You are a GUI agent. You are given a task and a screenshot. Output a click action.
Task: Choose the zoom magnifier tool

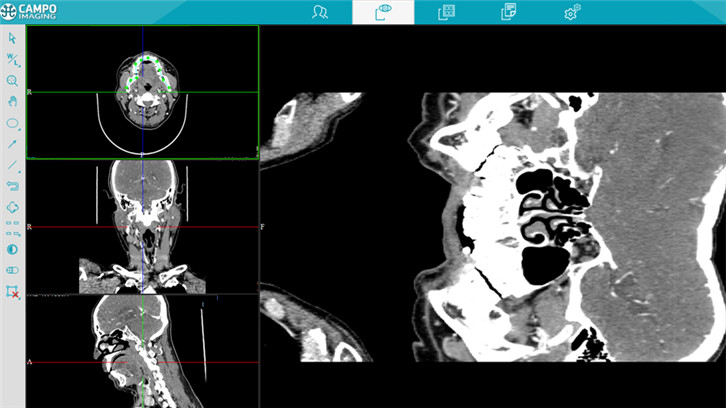(x=12, y=80)
